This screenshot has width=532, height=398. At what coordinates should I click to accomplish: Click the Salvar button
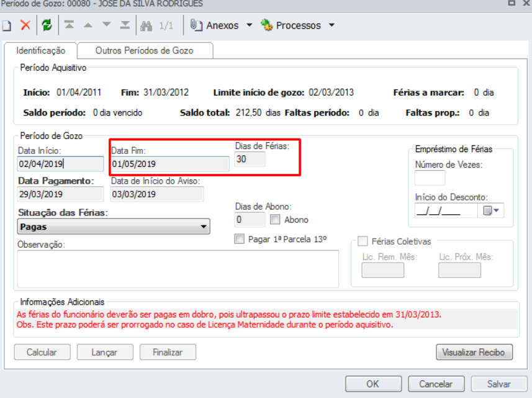[498, 384]
